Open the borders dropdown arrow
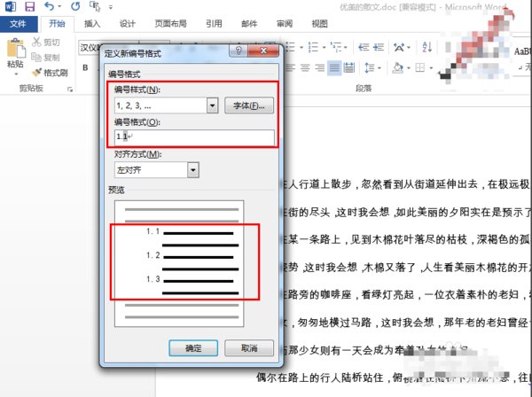 (x=431, y=68)
